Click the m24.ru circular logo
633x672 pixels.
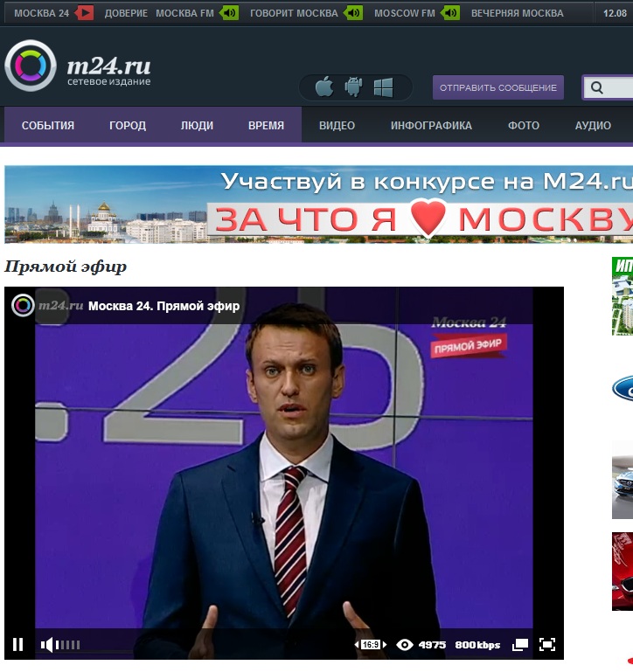[x=31, y=66]
